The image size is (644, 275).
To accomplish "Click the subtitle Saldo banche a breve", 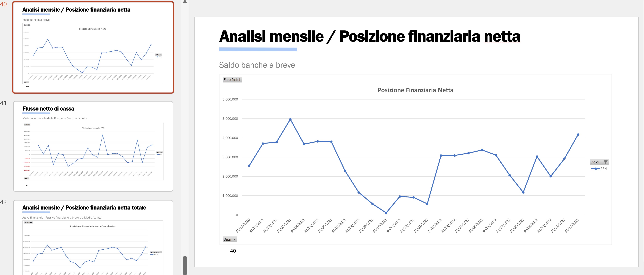I will pos(257,65).
